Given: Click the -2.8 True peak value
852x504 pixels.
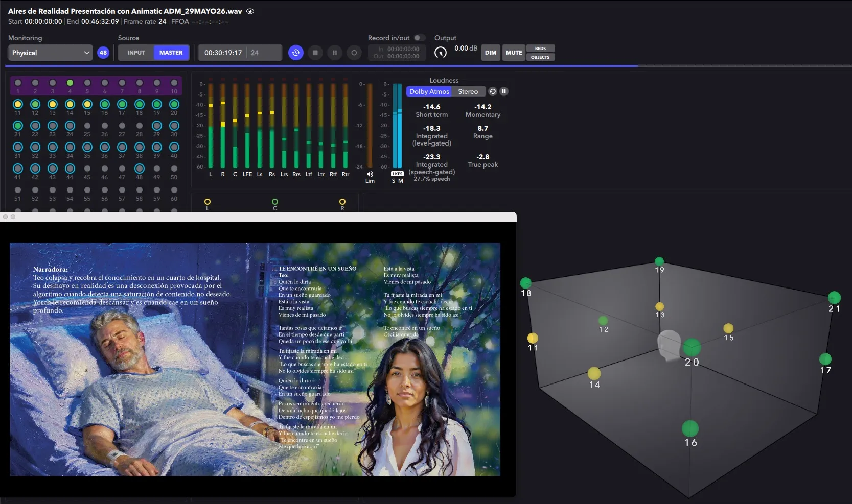Looking at the screenshot, I should pos(482,157).
